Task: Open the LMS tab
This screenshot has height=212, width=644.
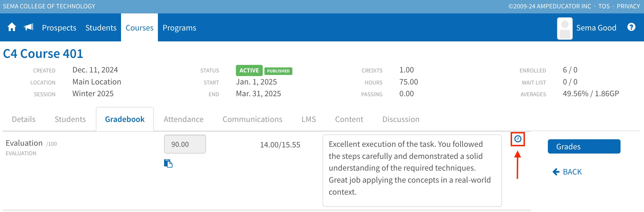Action: 309,119
